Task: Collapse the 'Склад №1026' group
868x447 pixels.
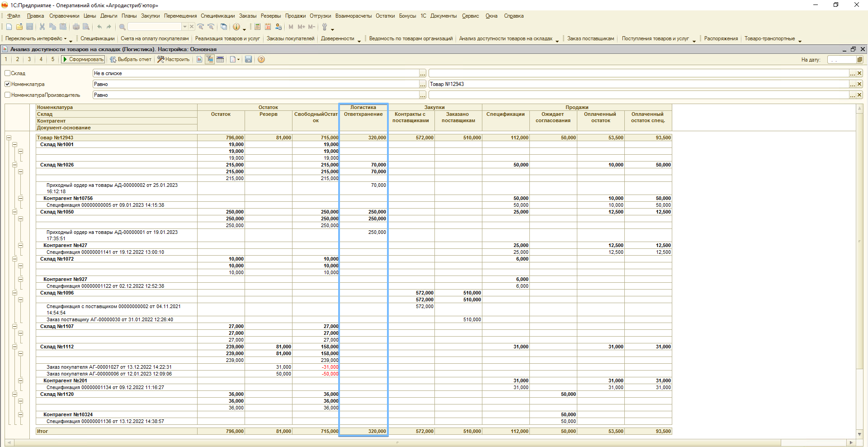Action: point(14,165)
